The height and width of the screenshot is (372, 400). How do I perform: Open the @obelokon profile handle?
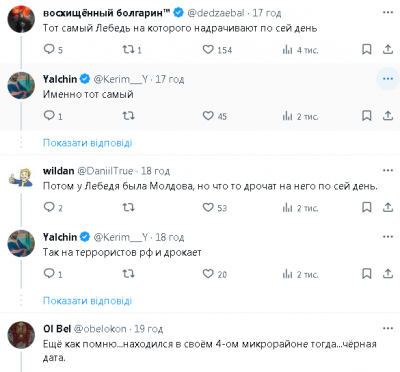100,329
